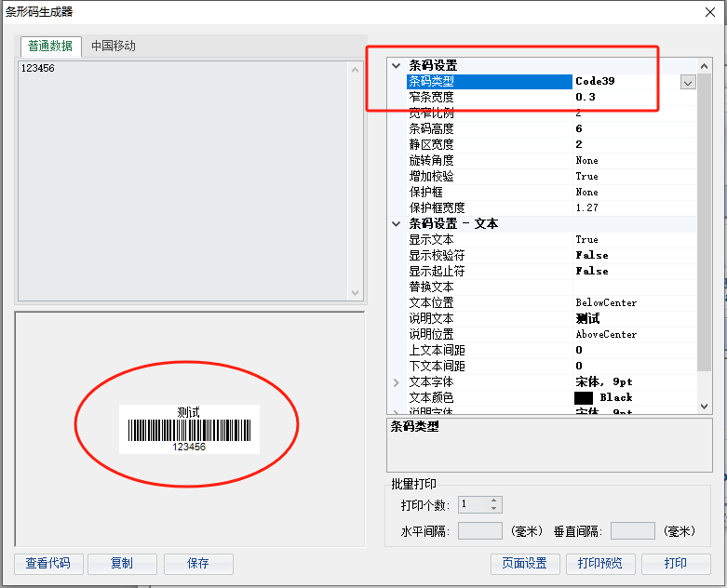Image resolution: width=727 pixels, height=588 pixels.
Task: Click the 保护框宽度 value 1.27
Action: pyautogui.click(x=586, y=207)
